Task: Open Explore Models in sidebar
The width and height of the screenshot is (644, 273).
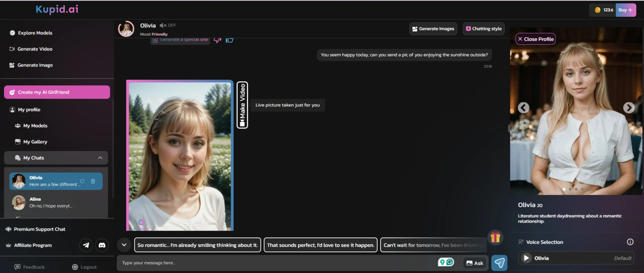Action: (x=35, y=33)
